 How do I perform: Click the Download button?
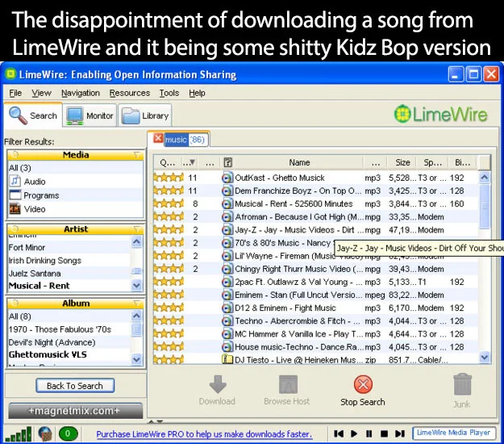217,390
